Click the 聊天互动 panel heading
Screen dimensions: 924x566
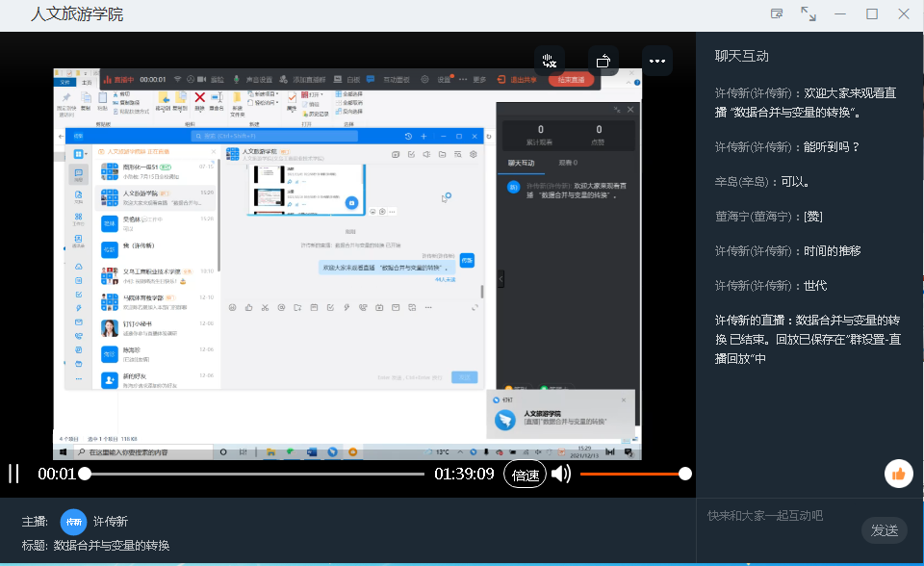point(741,56)
